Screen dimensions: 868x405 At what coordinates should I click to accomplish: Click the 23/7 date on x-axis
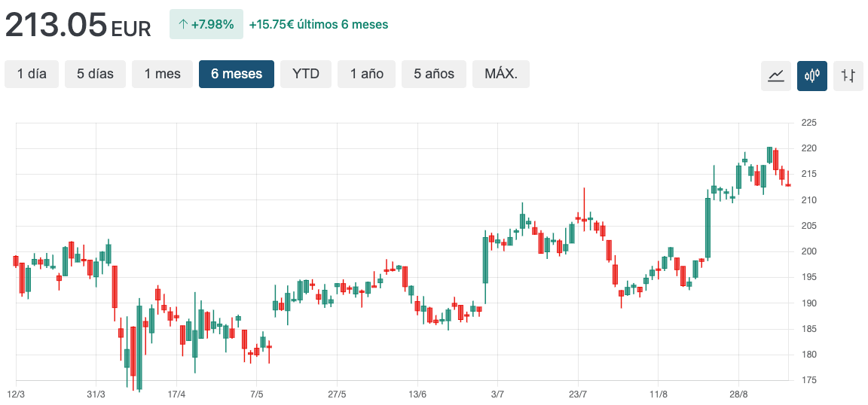[x=578, y=394]
